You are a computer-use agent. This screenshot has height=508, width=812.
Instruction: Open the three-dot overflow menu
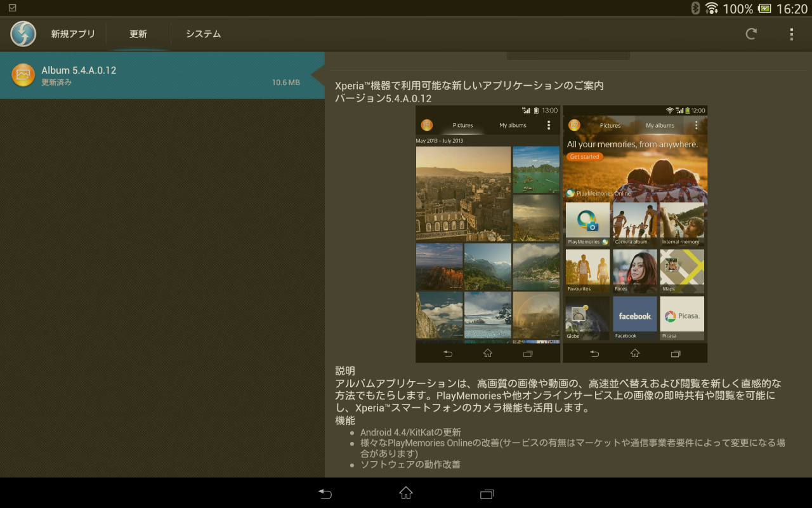point(791,34)
